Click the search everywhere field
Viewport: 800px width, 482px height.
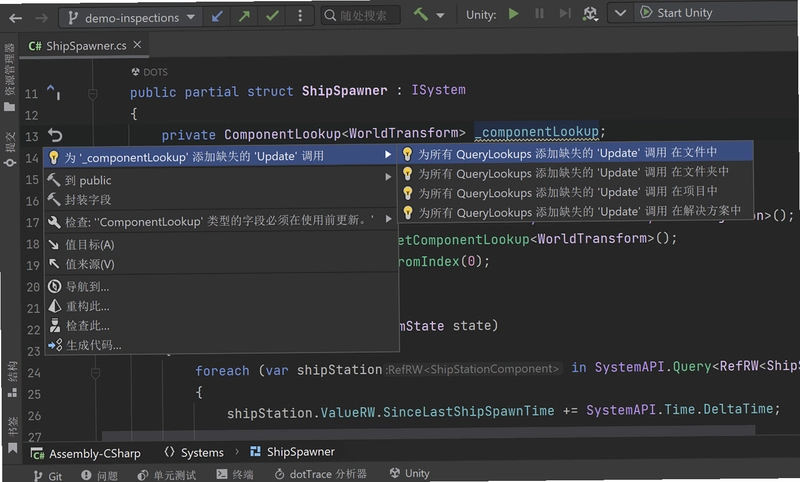360,16
